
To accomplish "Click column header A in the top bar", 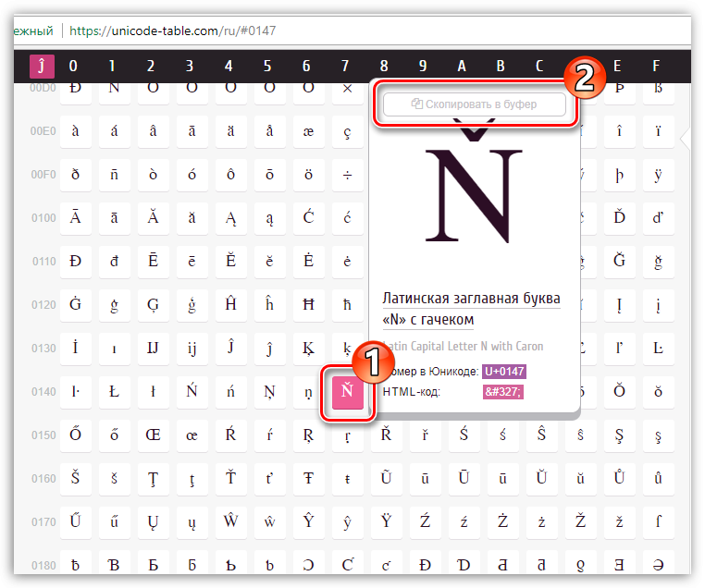I will pos(463,66).
